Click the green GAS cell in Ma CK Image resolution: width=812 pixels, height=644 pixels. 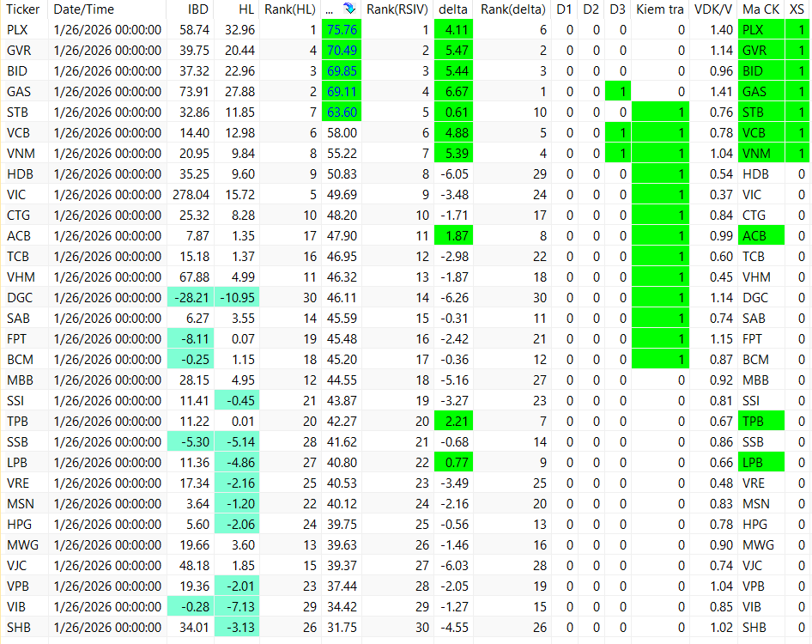point(761,92)
